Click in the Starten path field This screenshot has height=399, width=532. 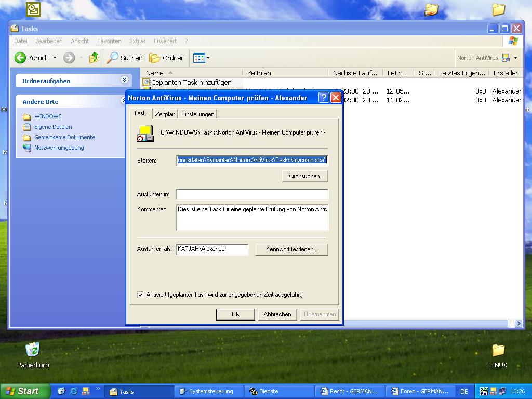[x=252, y=161]
